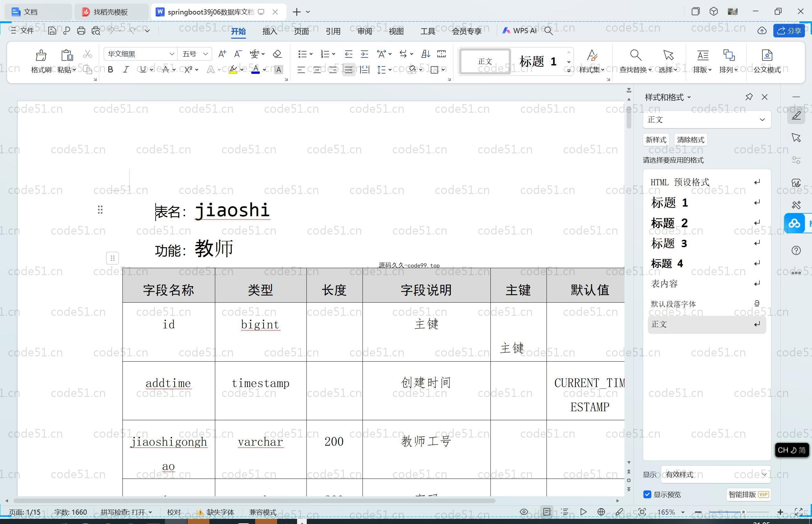Image resolution: width=812 pixels, height=524 pixels.
Task: Toggle character shading button
Action: tap(278, 70)
